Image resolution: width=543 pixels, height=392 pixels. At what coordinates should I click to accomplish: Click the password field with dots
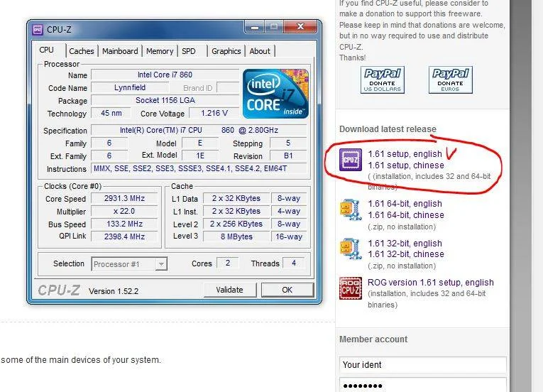pyautogui.click(x=423, y=385)
